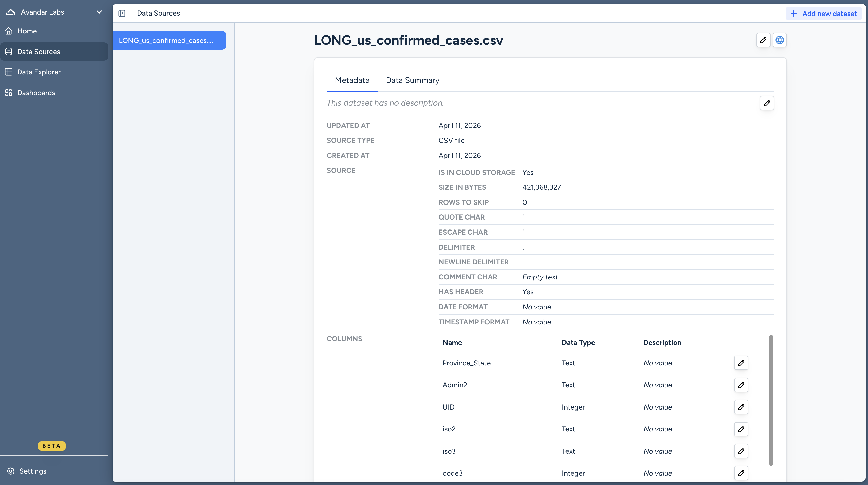Click the globe icon next to the dataset title
Screen dimensions: 868x485
coord(780,40)
